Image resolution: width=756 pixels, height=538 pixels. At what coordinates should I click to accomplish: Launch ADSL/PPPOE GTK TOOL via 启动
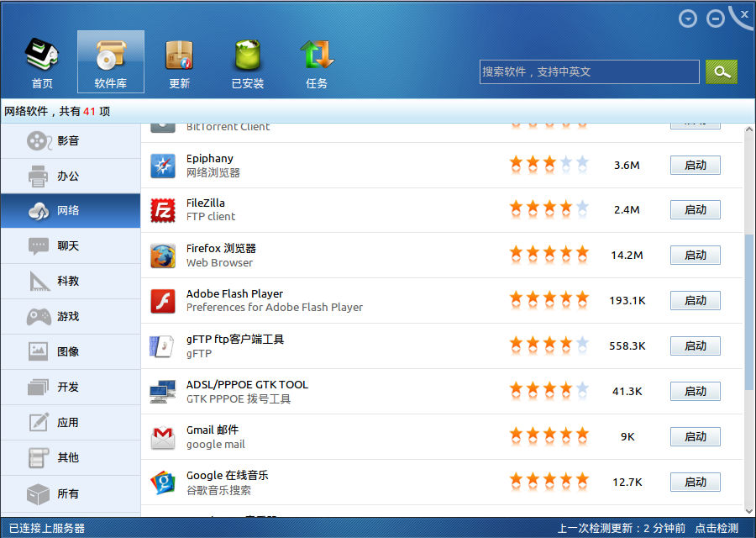(696, 392)
